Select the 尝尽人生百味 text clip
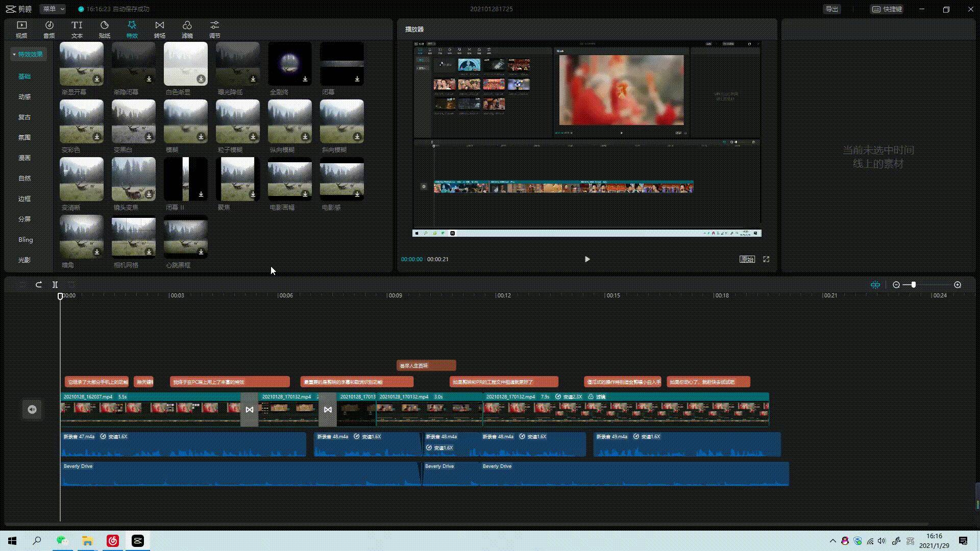This screenshot has height=551, width=980. (x=426, y=365)
